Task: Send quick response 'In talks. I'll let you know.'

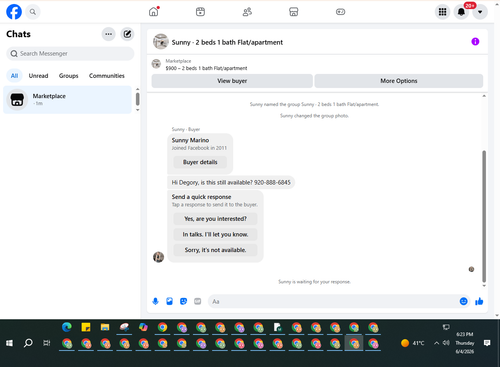Action: coord(215,235)
